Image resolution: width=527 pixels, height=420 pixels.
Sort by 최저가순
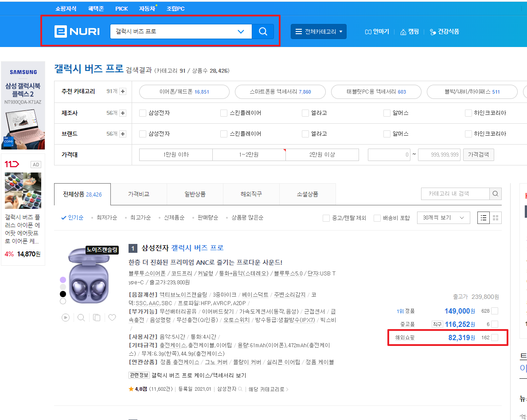[x=106, y=218]
